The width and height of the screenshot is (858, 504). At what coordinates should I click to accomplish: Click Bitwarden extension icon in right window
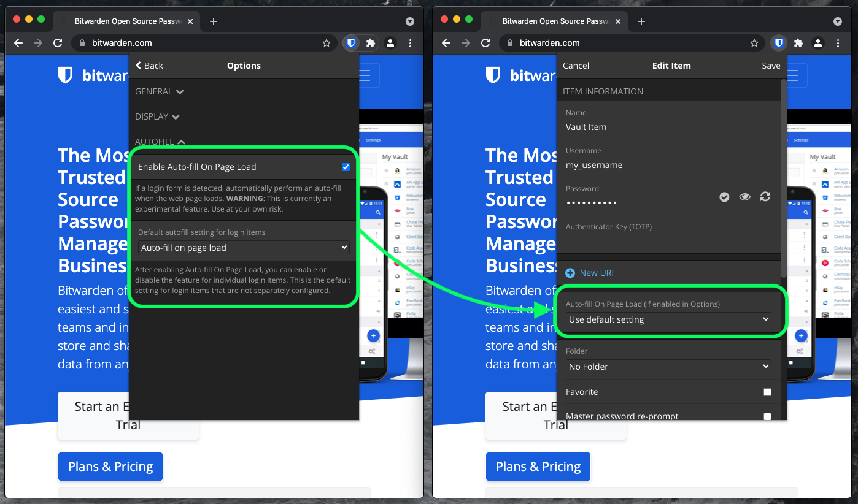point(779,43)
